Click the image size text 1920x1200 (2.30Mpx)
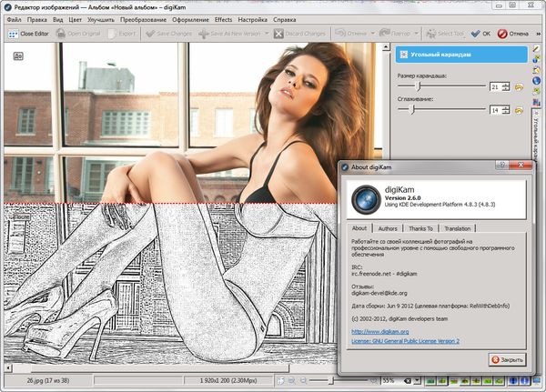Screen dimensions: 546x392 [x=228, y=380]
